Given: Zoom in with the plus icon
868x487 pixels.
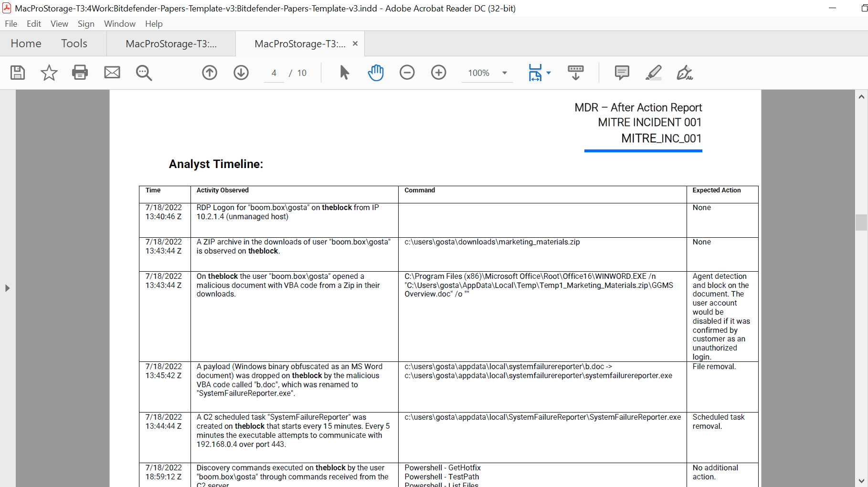Looking at the screenshot, I should point(439,73).
